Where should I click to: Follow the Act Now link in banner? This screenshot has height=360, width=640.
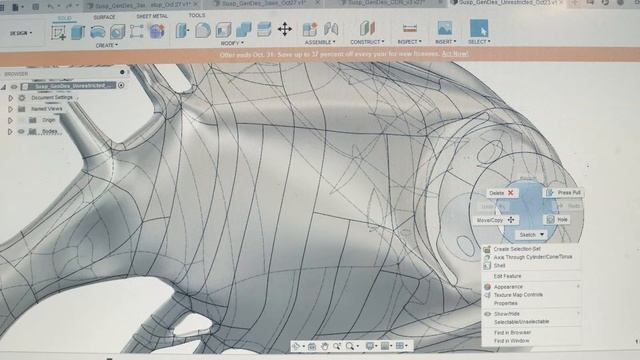tap(455, 54)
